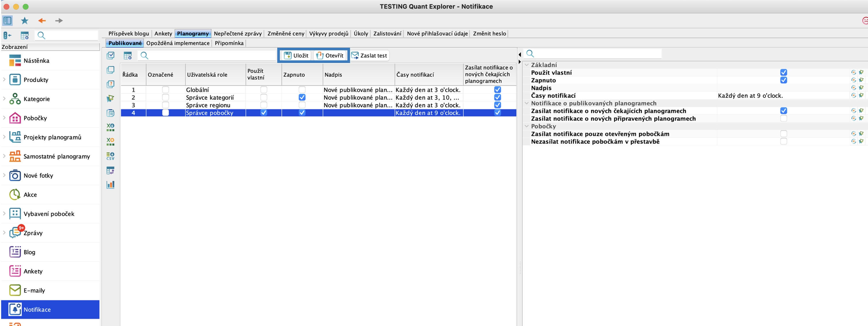Click the CSV export icon
The width and height of the screenshot is (868, 326).
(x=110, y=156)
